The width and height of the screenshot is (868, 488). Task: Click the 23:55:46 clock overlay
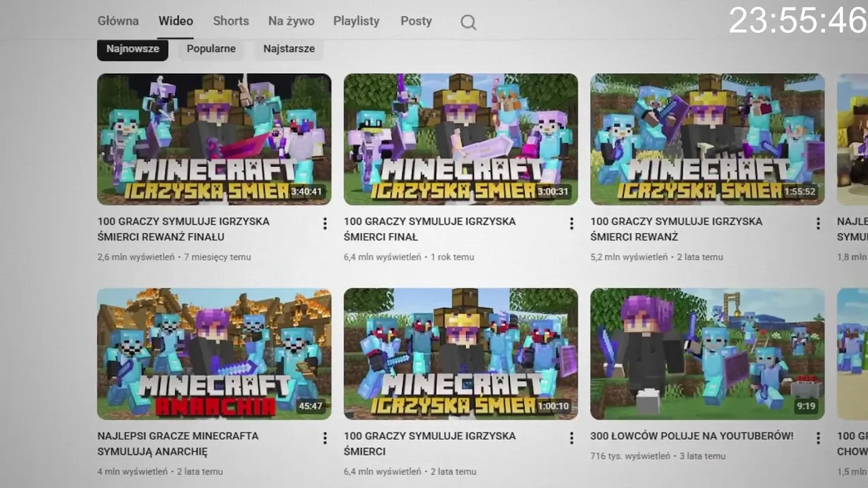(x=798, y=20)
